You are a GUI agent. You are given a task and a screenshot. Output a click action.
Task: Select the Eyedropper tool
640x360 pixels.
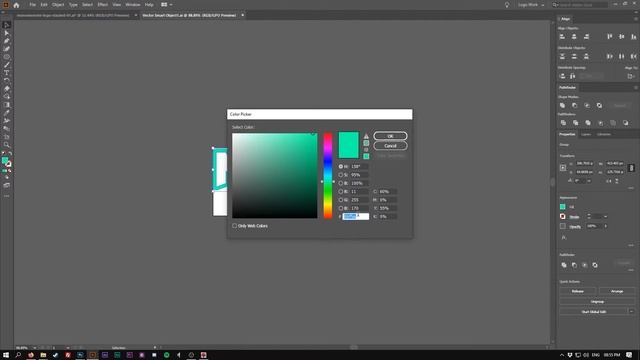point(7,113)
